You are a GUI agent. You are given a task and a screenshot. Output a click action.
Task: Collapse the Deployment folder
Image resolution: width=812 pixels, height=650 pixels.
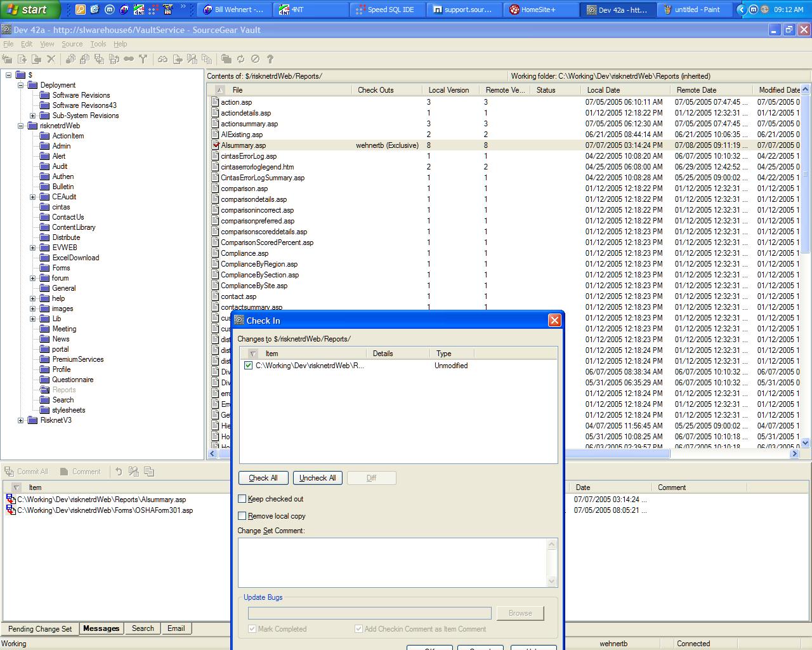click(20, 85)
